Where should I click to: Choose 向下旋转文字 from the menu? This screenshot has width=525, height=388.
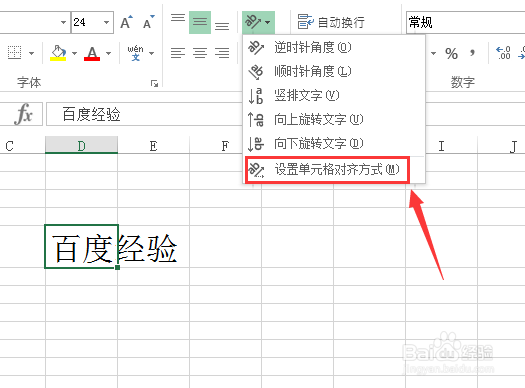point(334,144)
